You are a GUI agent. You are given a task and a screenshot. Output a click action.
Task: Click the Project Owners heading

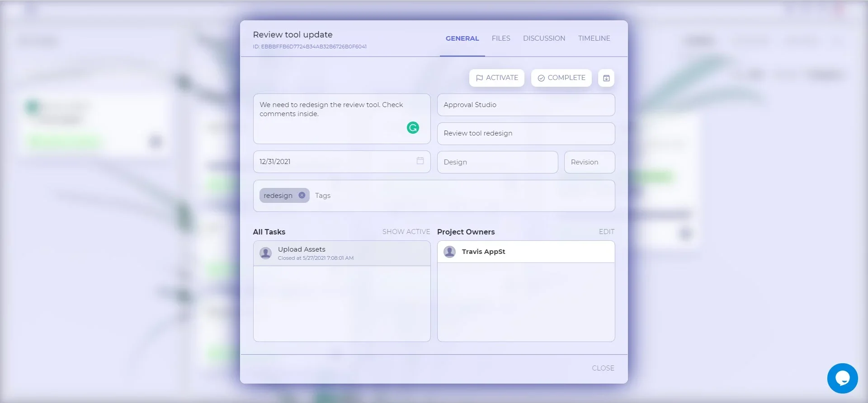coord(466,232)
